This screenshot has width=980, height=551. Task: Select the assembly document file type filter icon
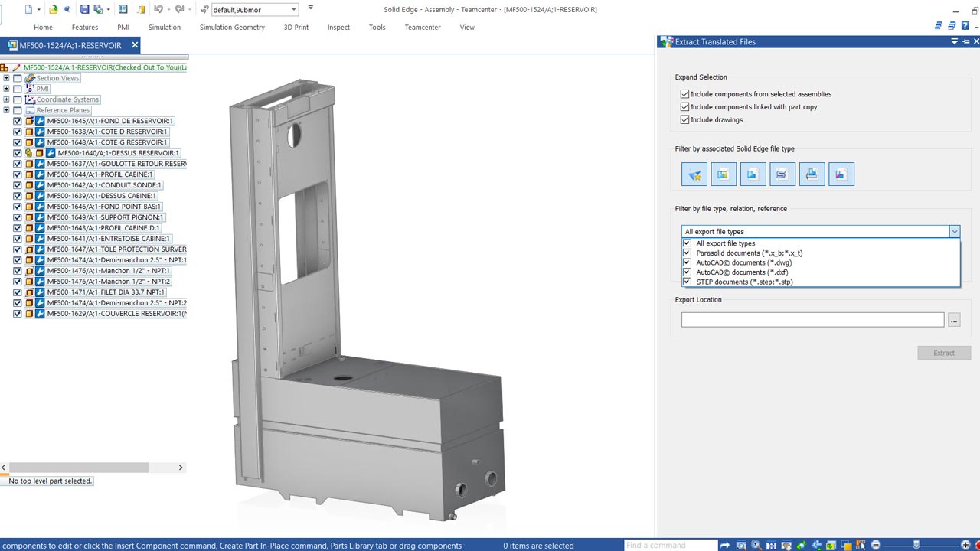click(x=724, y=174)
